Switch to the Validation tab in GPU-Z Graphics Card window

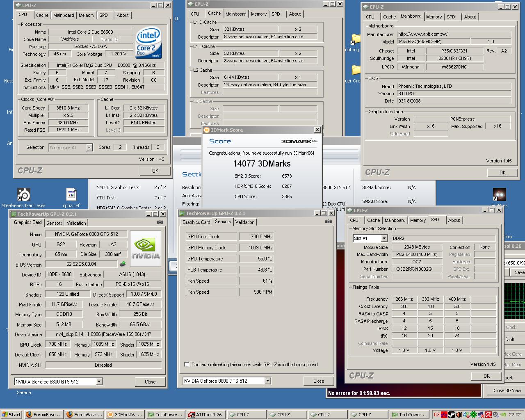tap(76, 223)
